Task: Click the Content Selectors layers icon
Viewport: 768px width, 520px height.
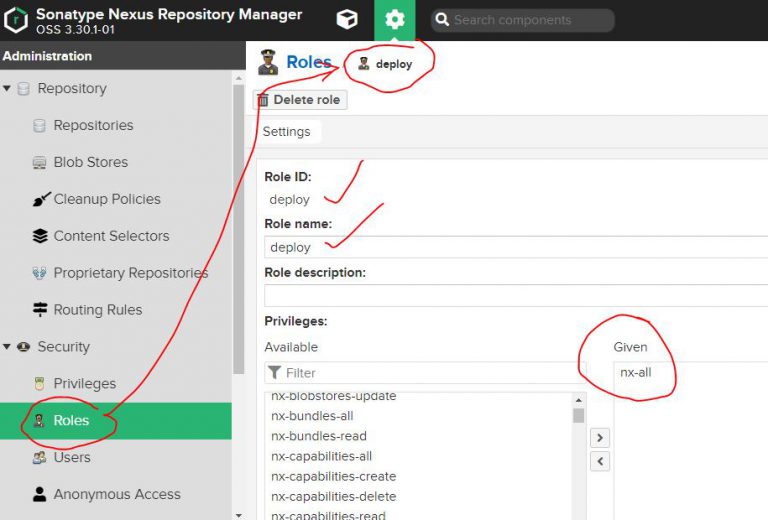Action: [x=40, y=236]
